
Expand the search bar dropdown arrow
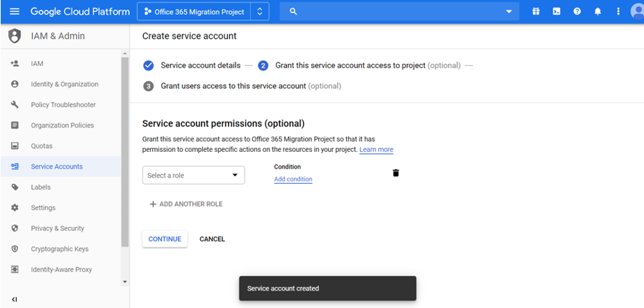point(509,12)
